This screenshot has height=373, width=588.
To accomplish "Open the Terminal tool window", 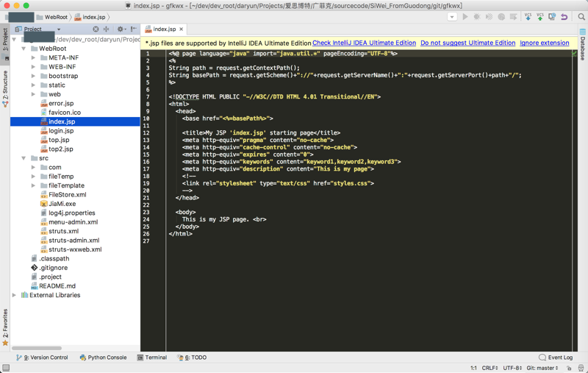I will [152, 358].
